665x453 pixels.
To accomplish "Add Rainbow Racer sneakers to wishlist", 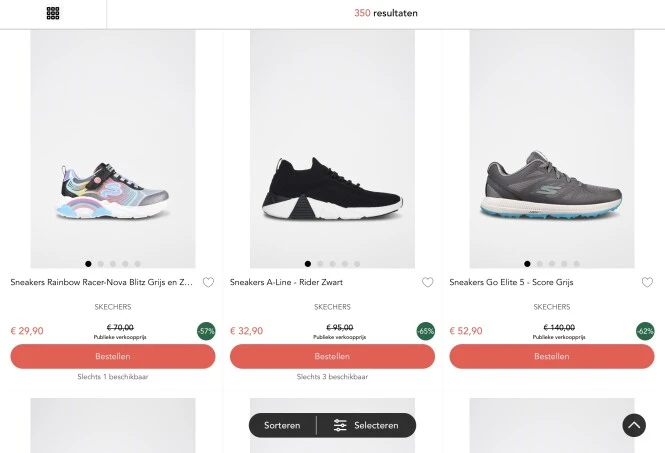I will coord(208,282).
